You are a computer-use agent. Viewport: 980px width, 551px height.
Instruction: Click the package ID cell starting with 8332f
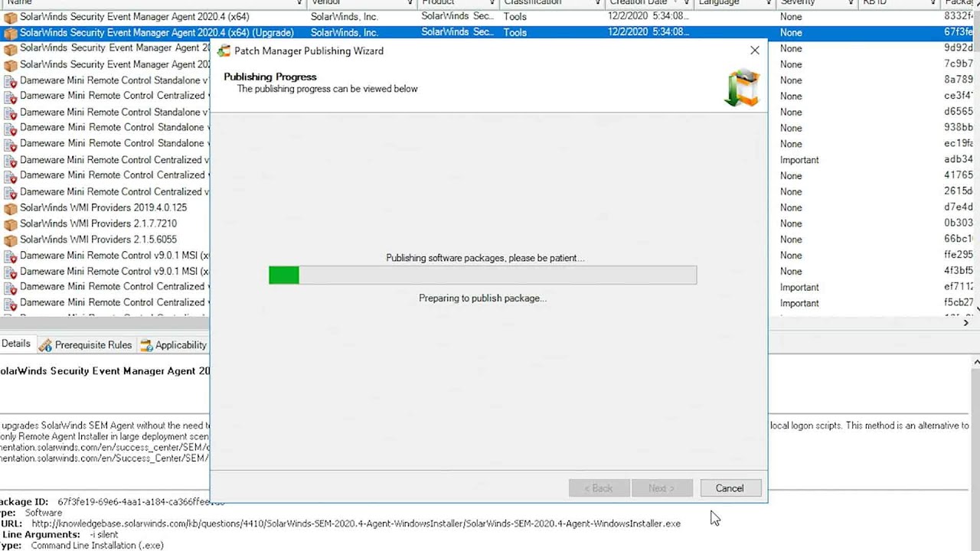[959, 16]
